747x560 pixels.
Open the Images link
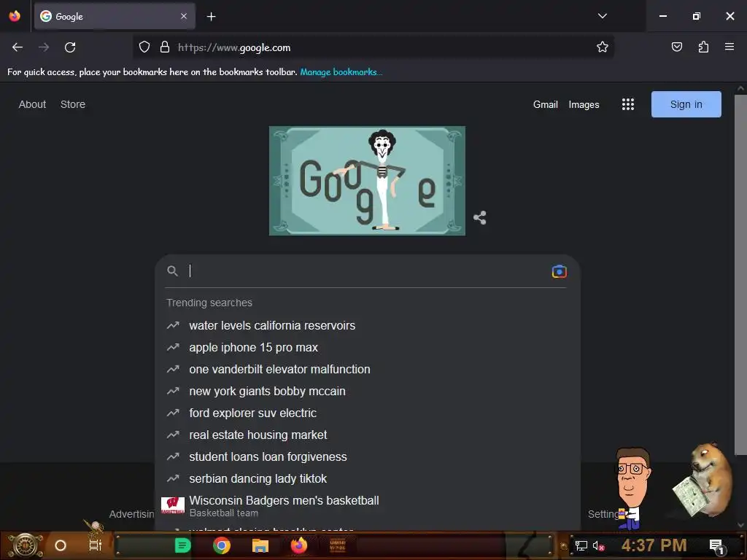pyautogui.click(x=584, y=104)
